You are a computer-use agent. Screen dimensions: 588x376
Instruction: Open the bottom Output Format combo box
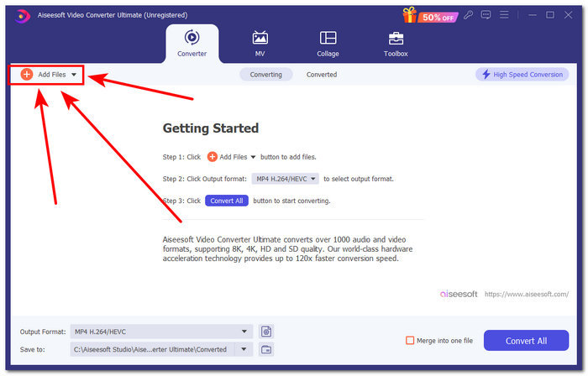point(161,332)
